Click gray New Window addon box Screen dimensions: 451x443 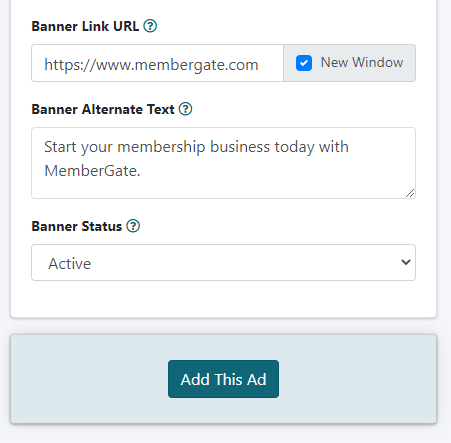(349, 63)
